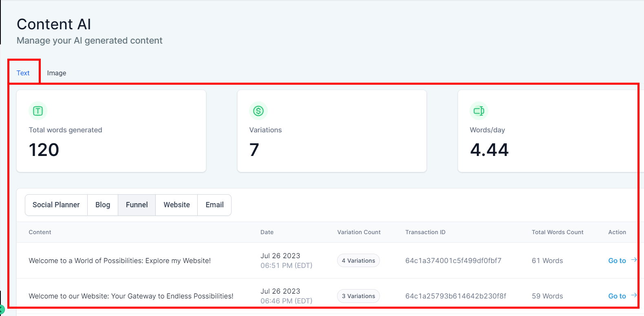Click the Total Words Count column header
The height and width of the screenshot is (316, 644).
pos(557,232)
